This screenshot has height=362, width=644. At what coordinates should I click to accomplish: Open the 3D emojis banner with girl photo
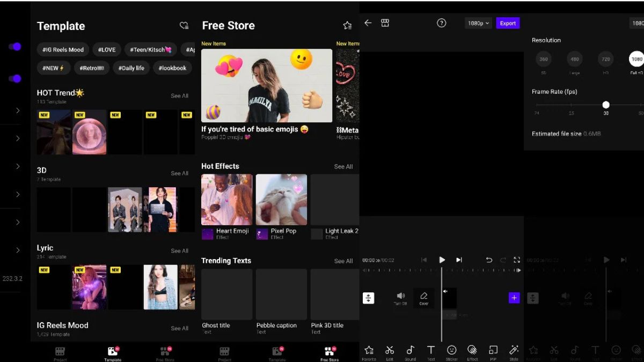(x=267, y=86)
